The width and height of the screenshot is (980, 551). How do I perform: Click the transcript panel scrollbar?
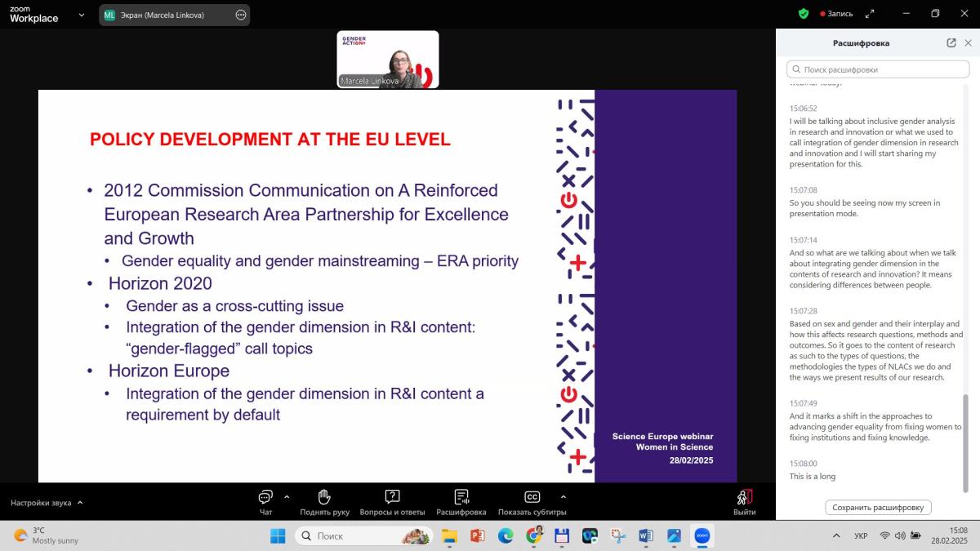pyautogui.click(x=966, y=441)
